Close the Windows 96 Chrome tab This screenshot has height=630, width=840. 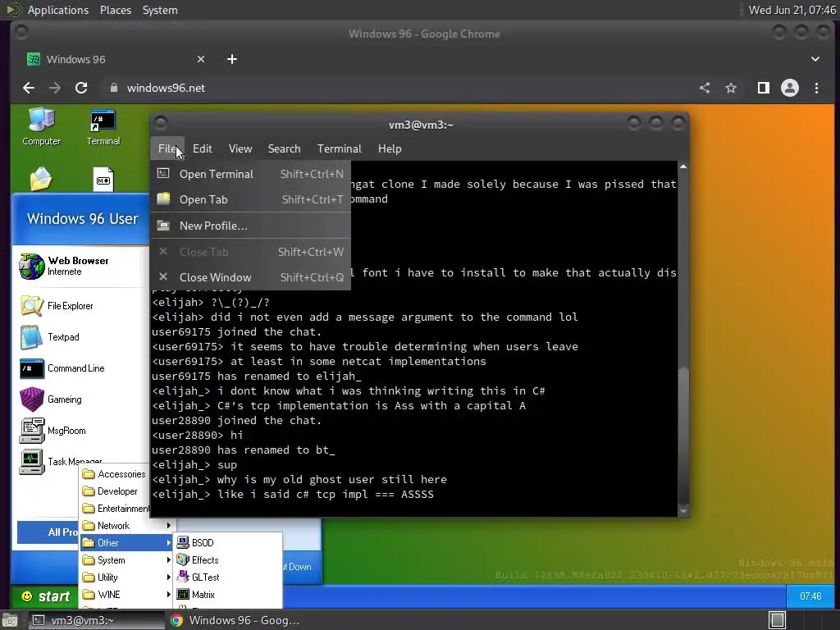[x=201, y=59]
